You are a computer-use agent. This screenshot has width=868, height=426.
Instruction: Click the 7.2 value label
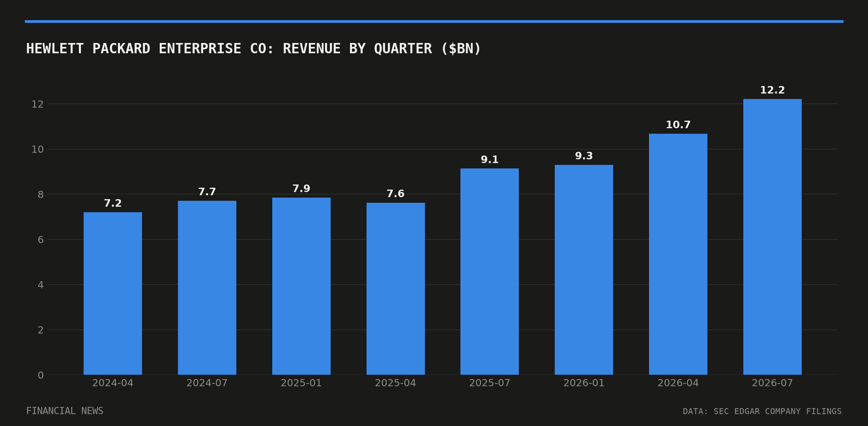(x=113, y=204)
